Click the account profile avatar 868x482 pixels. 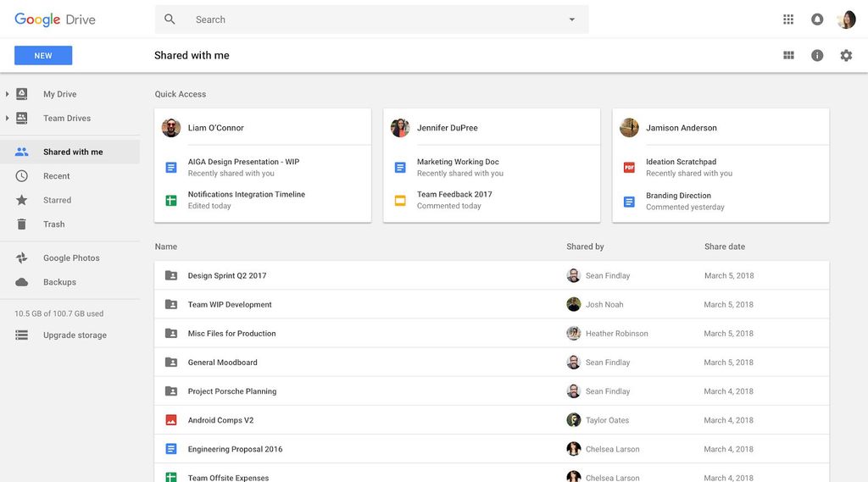click(x=846, y=19)
